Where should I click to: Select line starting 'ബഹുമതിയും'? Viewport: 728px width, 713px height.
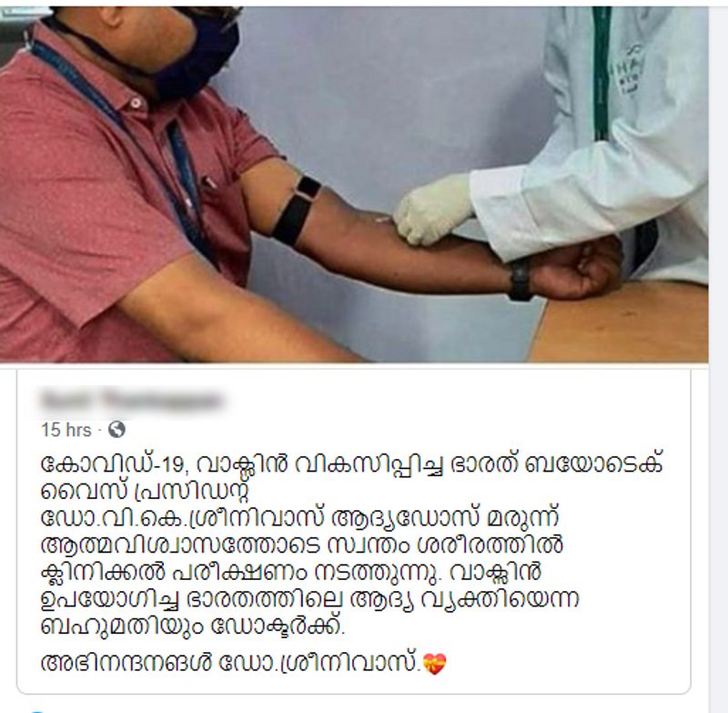[193, 626]
